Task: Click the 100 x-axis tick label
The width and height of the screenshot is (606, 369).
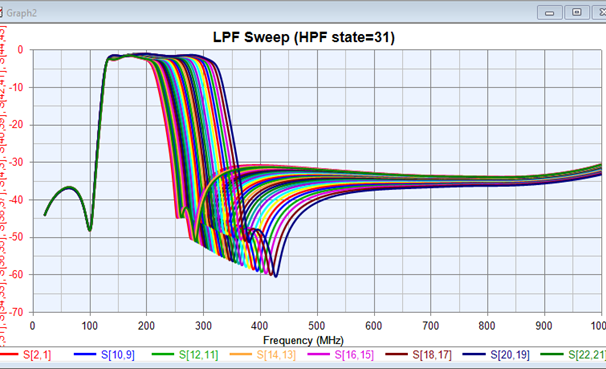Action: coord(89,326)
